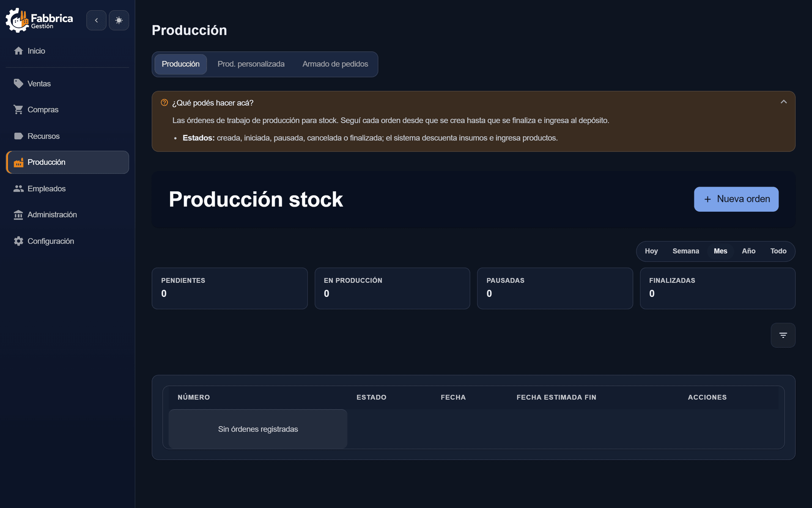Open Recursos with the label icon
Image resolution: width=812 pixels, height=508 pixels.
tap(18, 136)
